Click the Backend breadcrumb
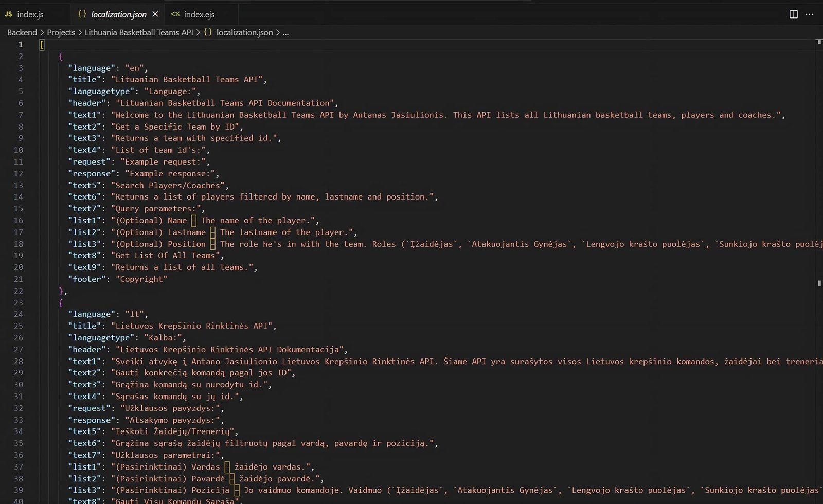Viewport: 823px width, 504px height. [x=22, y=32]
